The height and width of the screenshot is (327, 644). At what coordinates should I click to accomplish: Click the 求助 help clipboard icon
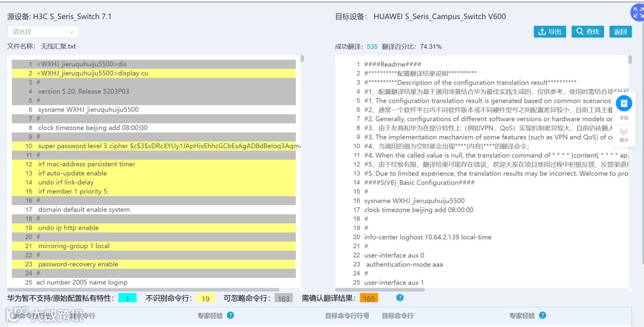[624, 103]
